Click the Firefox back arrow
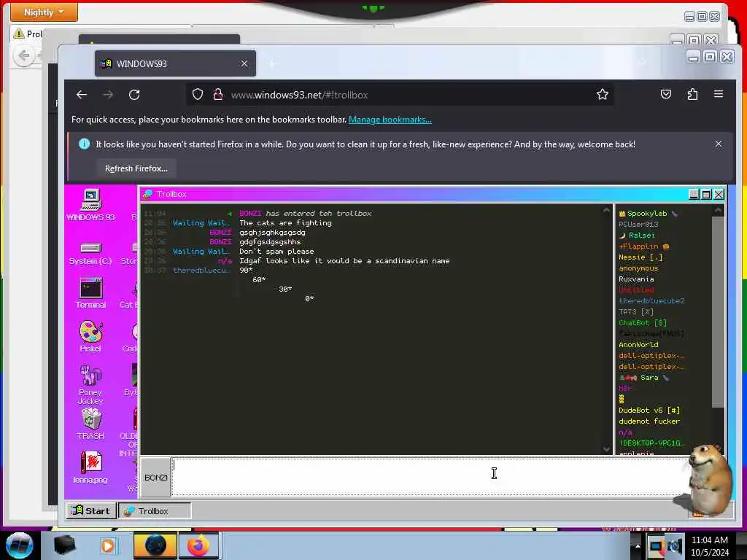This screenshot has height=560, width=747. click(82, 95)
